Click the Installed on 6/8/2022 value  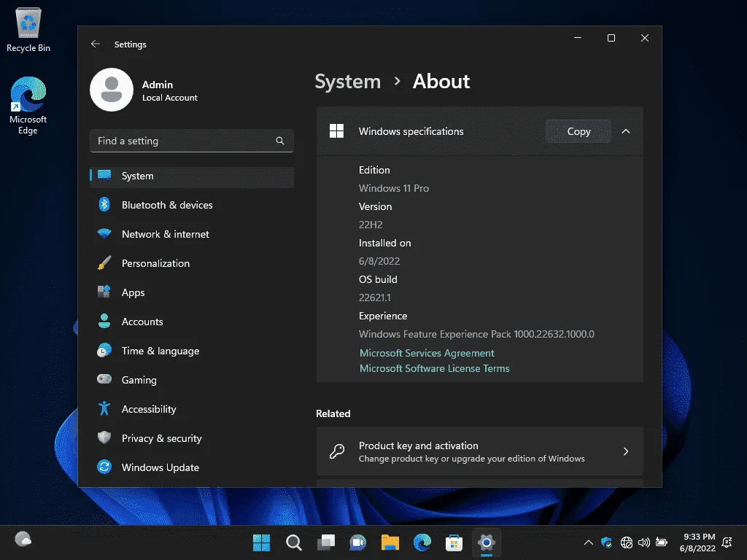coord(379,261)
